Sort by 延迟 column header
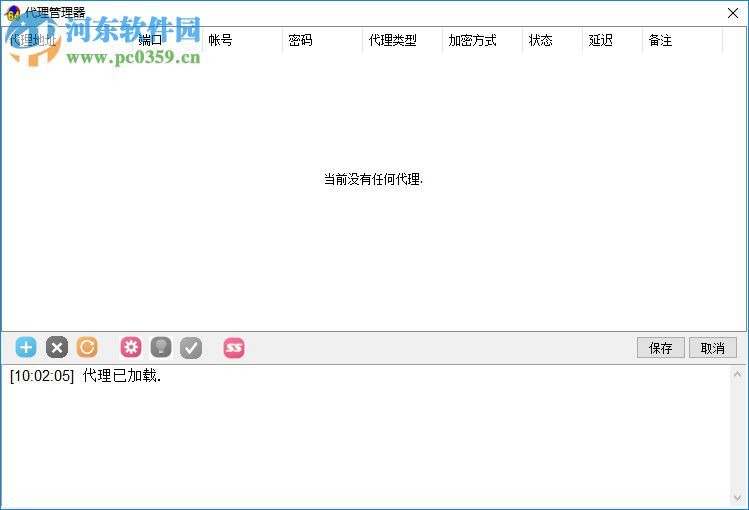The width and height of the screenshot is (749, 510). point(612,40)
